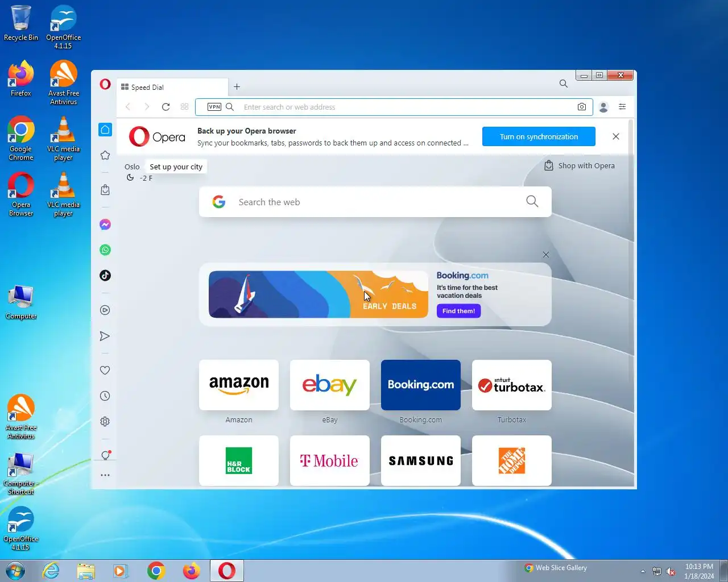Select the Firefox desktop shortcut

tap(21, 78)
